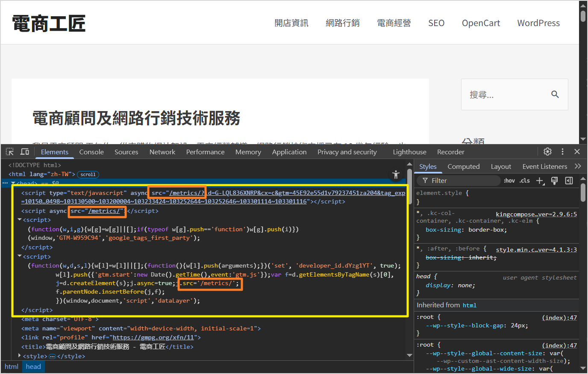Viewport: 588px width, 374px height.
Task: Expand the style element node
Action: 20,356
